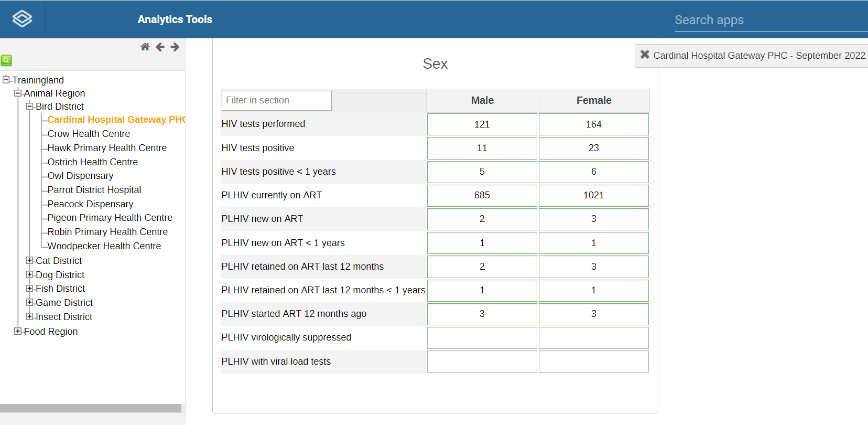Expand the Insect District node
The image size is (868, 425).
[x=30, y=316]
